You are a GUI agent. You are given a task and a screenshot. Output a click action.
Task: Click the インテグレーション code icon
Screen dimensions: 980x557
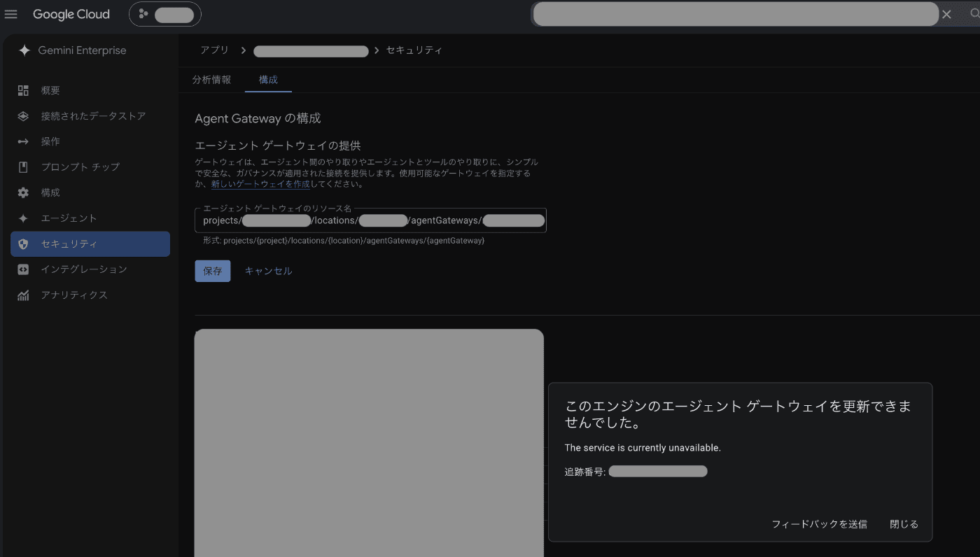point(23,269)
